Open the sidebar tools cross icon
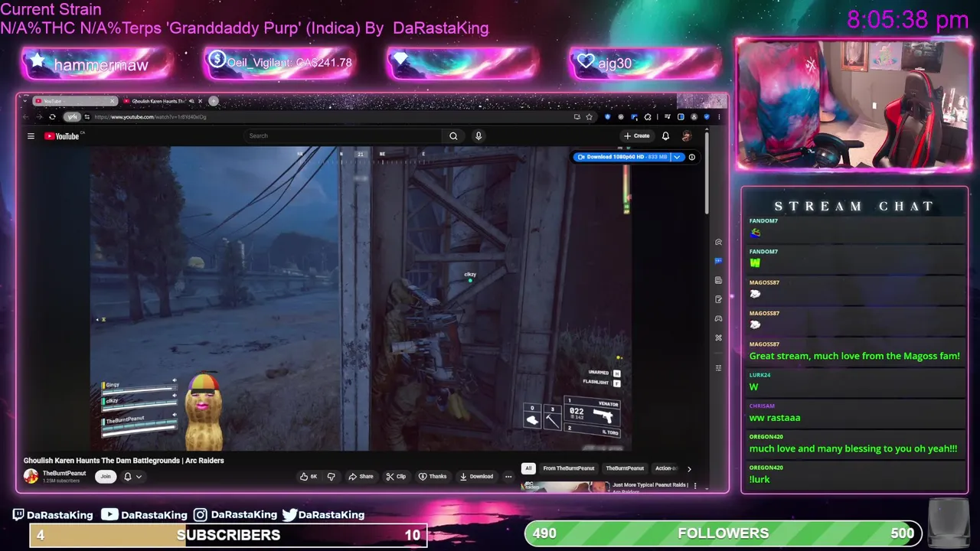 [x=718, y=337]
